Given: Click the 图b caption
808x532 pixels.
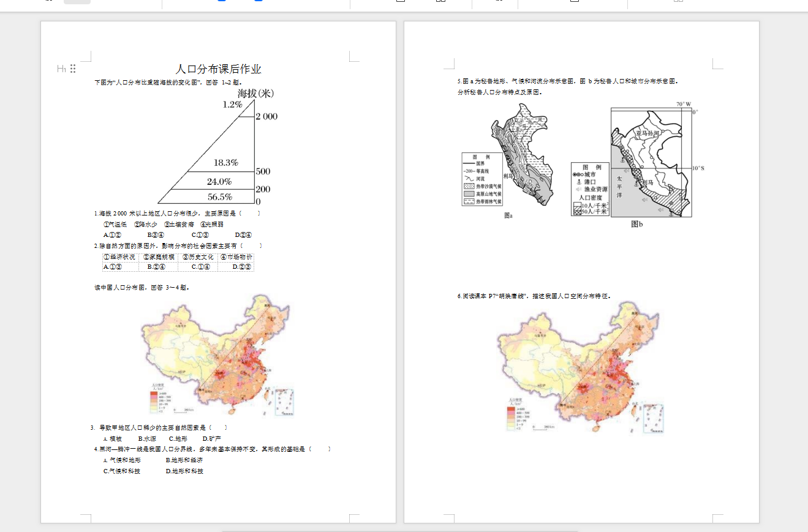Looking at the screenshot, I should click(x=637, y=225).
